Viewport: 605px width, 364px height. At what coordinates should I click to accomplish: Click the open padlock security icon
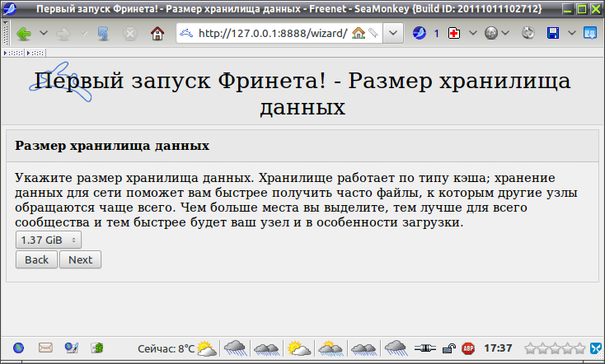point(448,348)
